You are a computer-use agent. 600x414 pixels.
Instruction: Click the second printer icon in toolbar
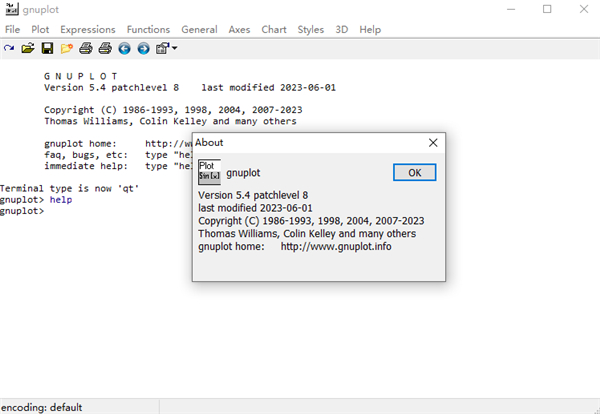(x=105, y=49)
